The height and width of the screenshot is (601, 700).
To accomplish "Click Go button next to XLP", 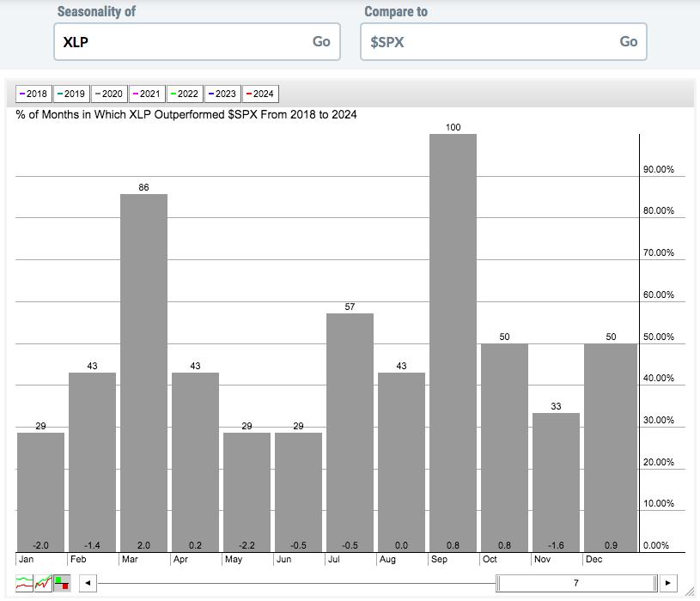I will [321, 41].
